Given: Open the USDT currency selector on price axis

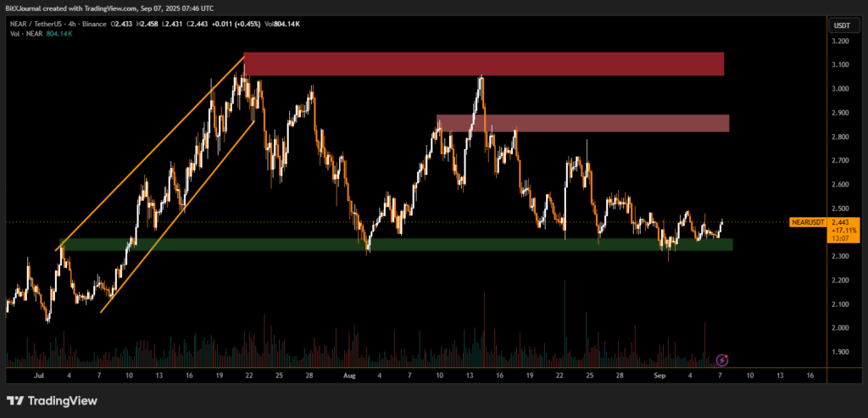Looking at the screenshot, I should [x=842, y=25].
